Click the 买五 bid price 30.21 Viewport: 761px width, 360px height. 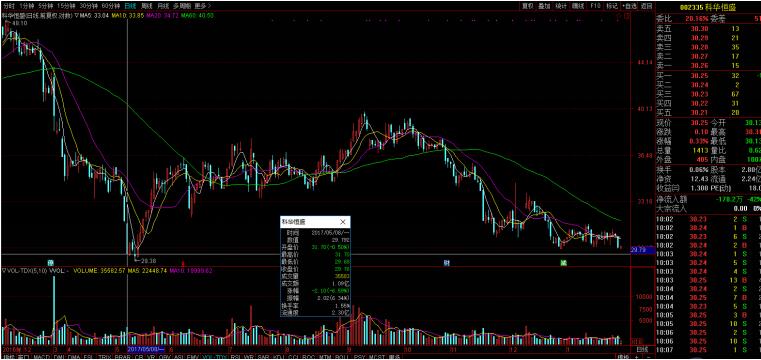pos(699,112)
